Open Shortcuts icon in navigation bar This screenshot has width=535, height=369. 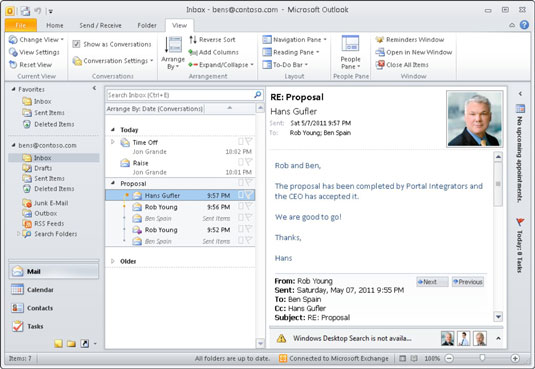pos(85,343)
